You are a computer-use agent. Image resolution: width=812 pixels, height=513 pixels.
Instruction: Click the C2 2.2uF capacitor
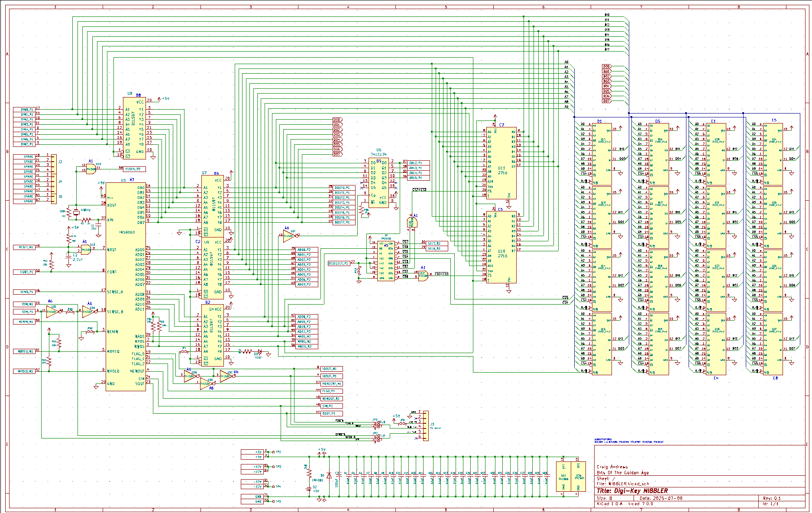(x=68, y=259)
